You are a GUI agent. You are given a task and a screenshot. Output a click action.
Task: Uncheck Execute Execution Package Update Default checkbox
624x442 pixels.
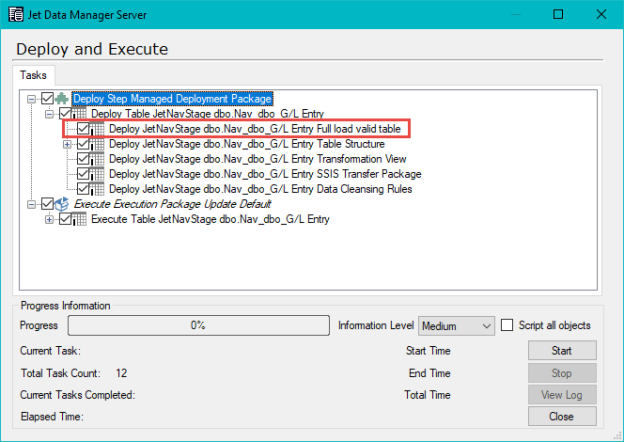tap(47, 204)
